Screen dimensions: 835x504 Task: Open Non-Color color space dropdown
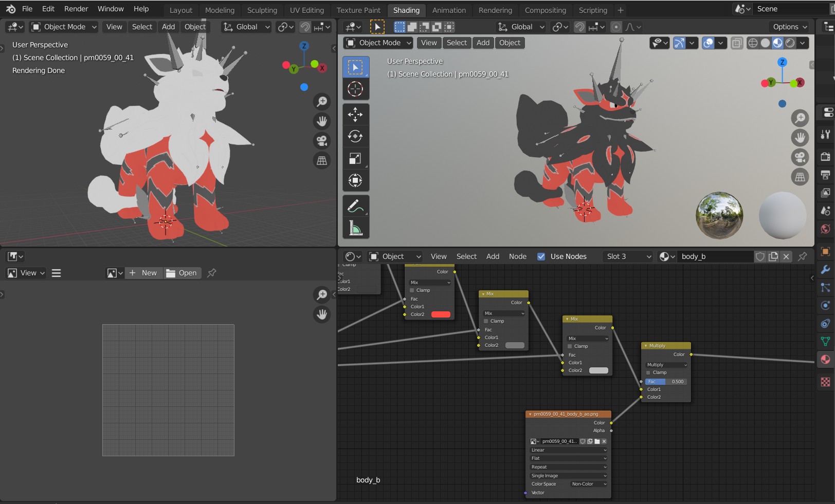tap(588, 484)
